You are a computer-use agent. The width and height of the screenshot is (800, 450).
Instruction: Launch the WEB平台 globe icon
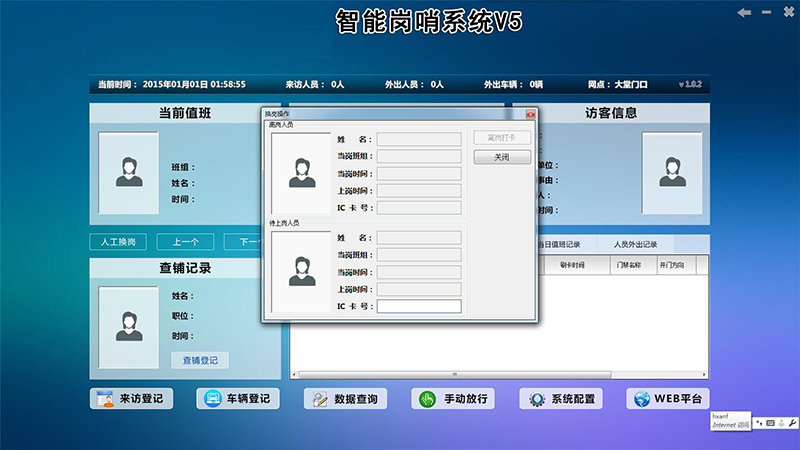click(x=641, y=399)
